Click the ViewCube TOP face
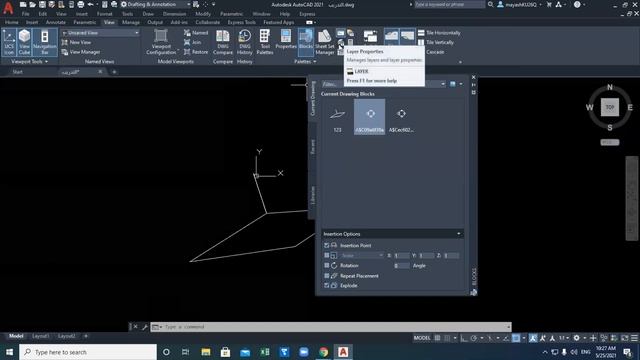Screen dimensions: 640x360 [609, 107]
